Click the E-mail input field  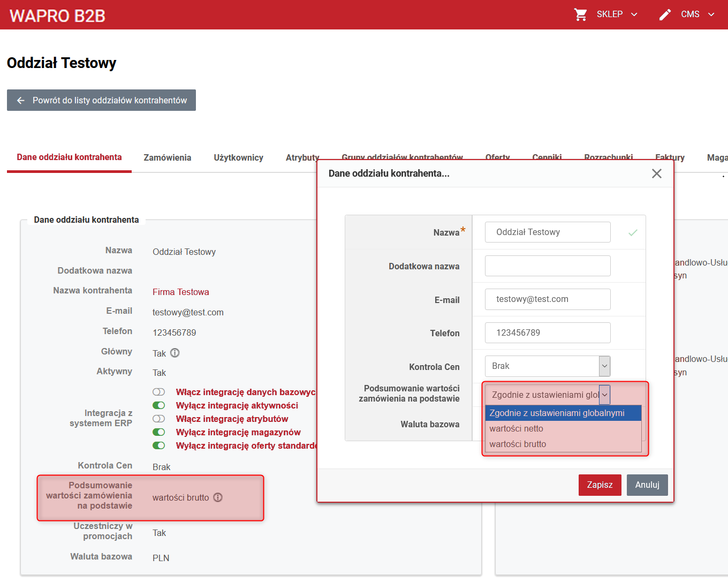[x=548, y=299]
